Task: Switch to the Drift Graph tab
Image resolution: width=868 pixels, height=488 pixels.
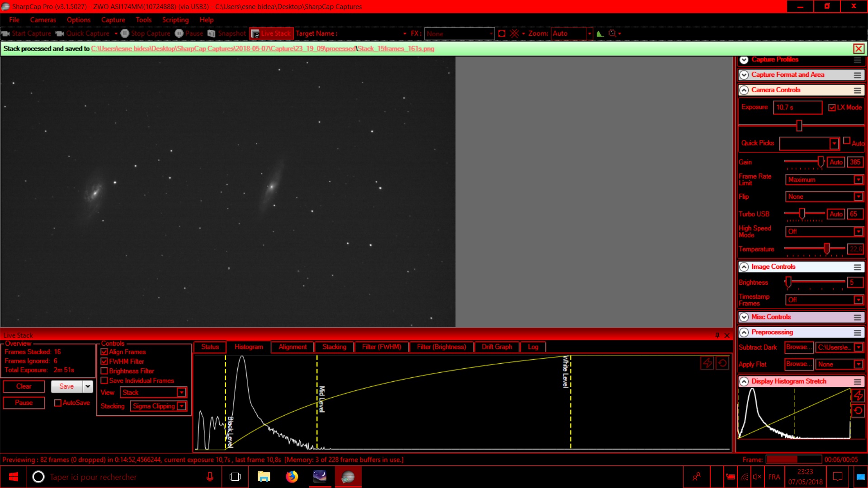Action: pyautogui.click(x=496, y=347)
